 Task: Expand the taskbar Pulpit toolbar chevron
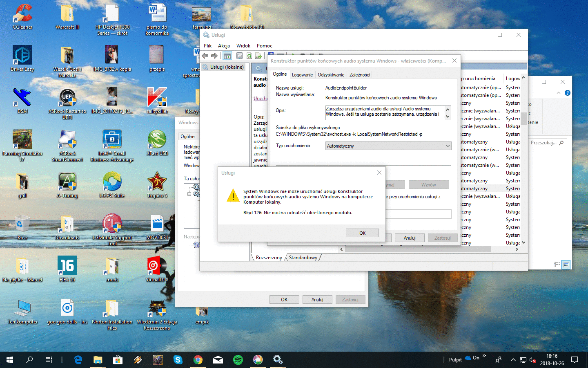tap(484, 356)
